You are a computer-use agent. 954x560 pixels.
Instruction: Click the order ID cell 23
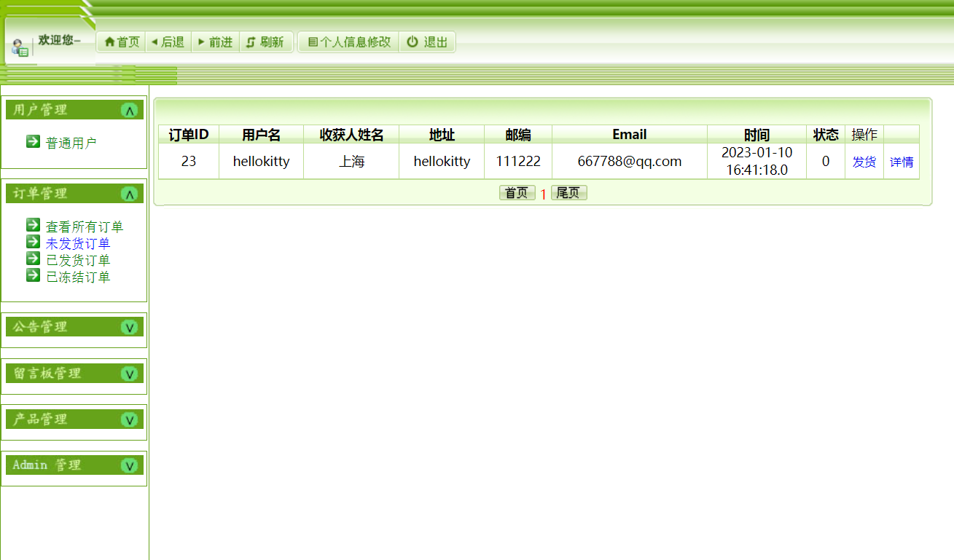(x=189, y=161)
